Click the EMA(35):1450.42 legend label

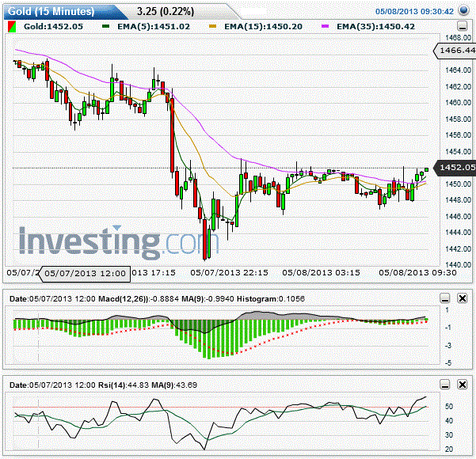[376, 26]
